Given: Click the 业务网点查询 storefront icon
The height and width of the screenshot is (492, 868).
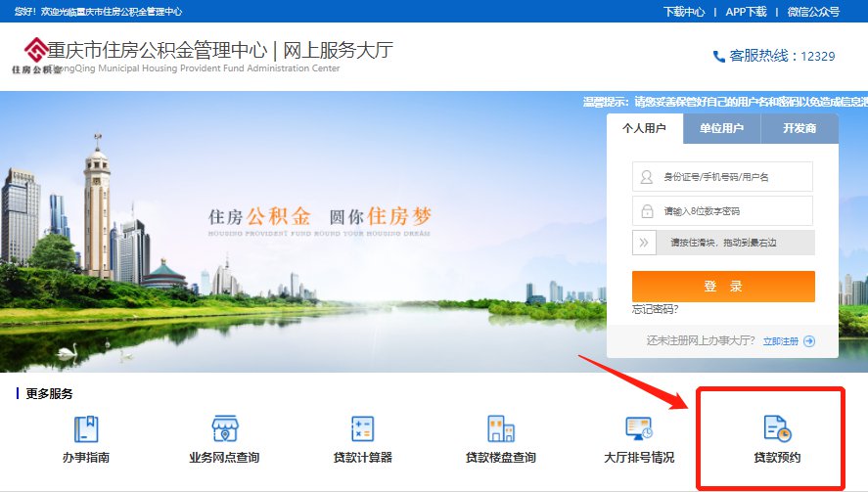Looking at the screenshot, I should (x=225, y=428).
